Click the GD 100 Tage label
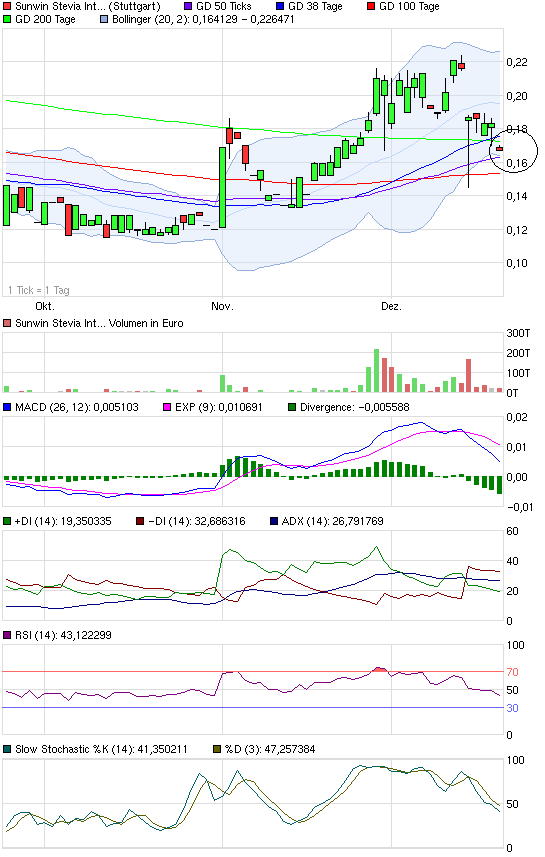Image resolution: width=545 pixels, height=857 pixels. [409, 7]
